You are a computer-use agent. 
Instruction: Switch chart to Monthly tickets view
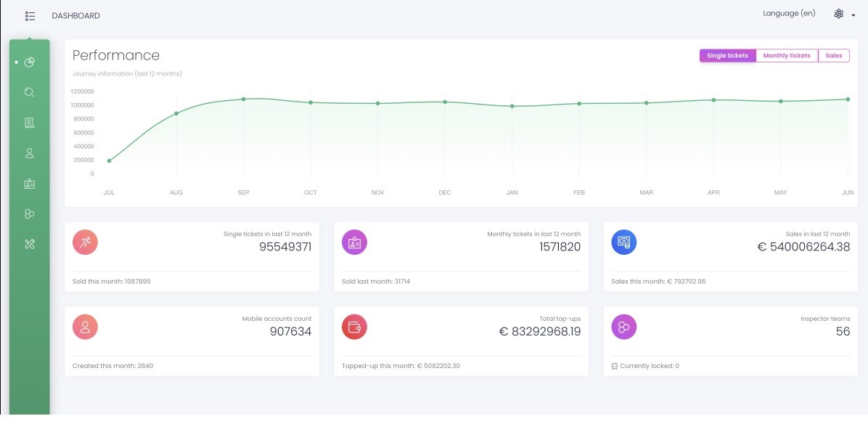tap(787, 55)
